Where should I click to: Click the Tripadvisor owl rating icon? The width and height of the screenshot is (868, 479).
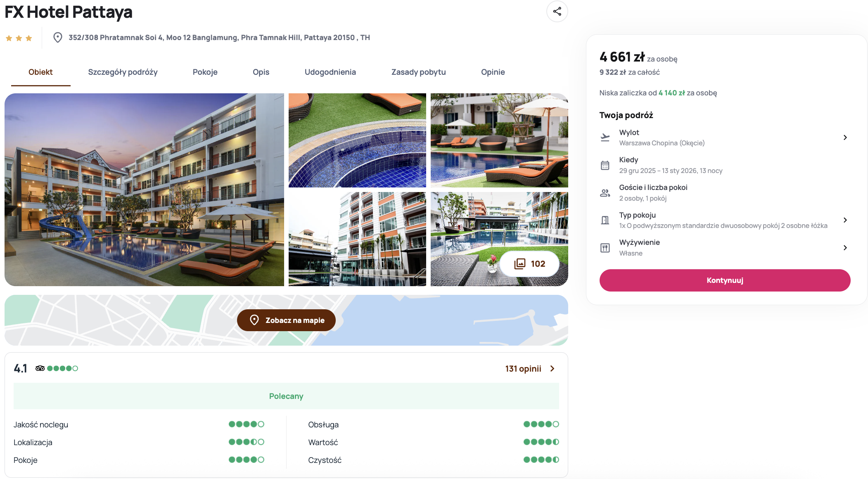pyautogui.click(x=40, y=368)
